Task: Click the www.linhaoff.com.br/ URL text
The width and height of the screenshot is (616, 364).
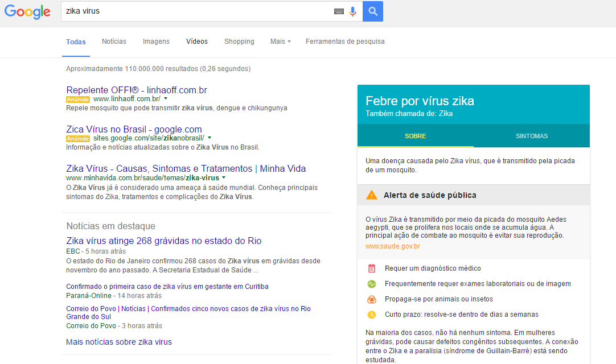Action: pyautogui.click(x=127, y=99)
